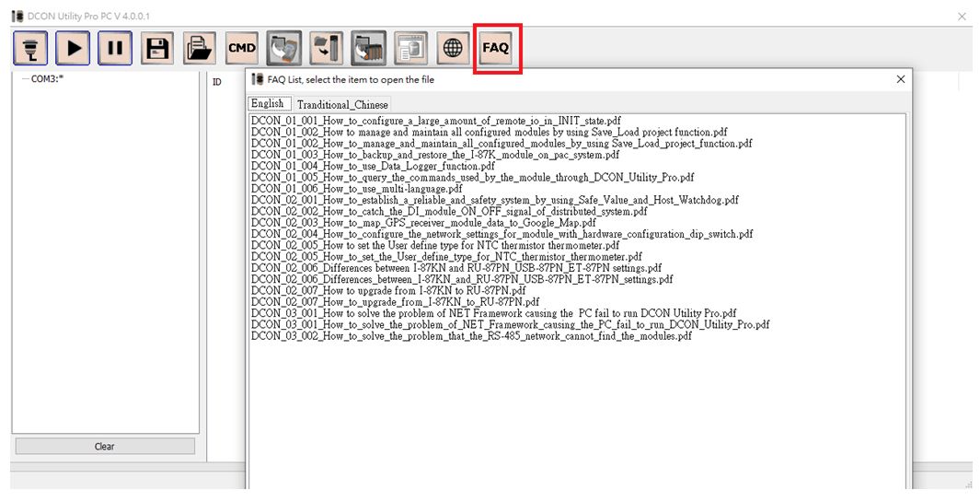Pause the search with the pause button
This screenshot has width=980, height=502.
click(x=115, y=48)
